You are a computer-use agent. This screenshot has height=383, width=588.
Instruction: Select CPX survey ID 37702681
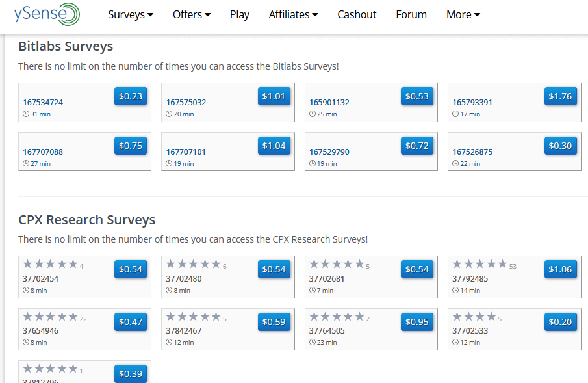tap(327, 278)
